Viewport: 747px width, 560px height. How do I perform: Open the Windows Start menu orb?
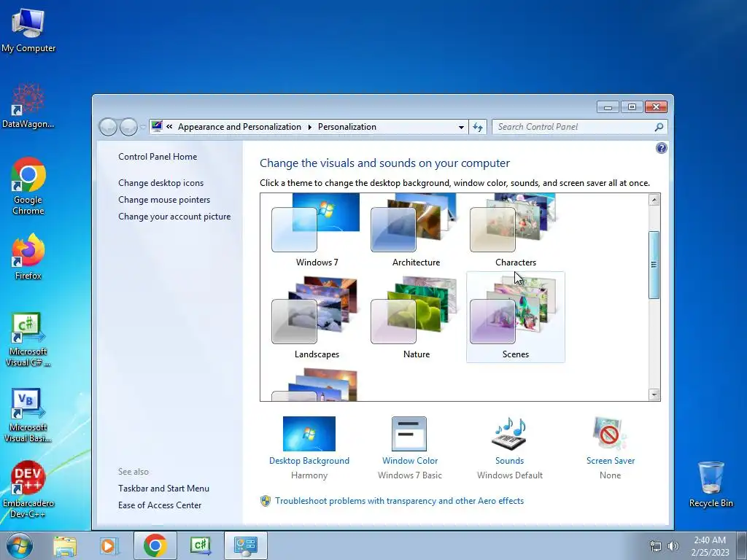20,545
